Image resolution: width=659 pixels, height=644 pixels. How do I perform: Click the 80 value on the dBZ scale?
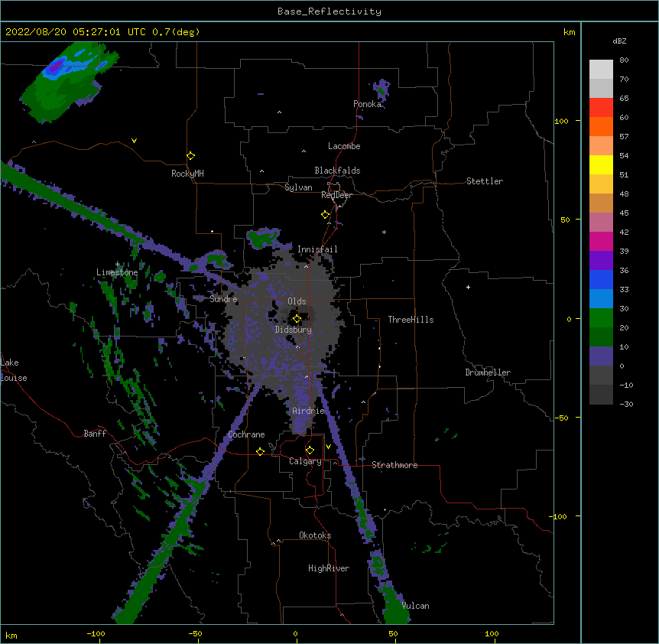tap(624, 60)
